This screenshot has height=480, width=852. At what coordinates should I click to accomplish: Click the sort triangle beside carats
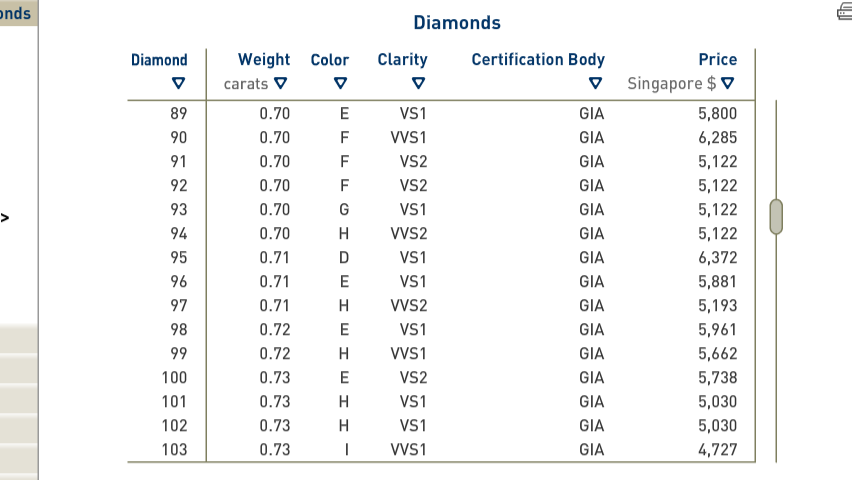281,84
